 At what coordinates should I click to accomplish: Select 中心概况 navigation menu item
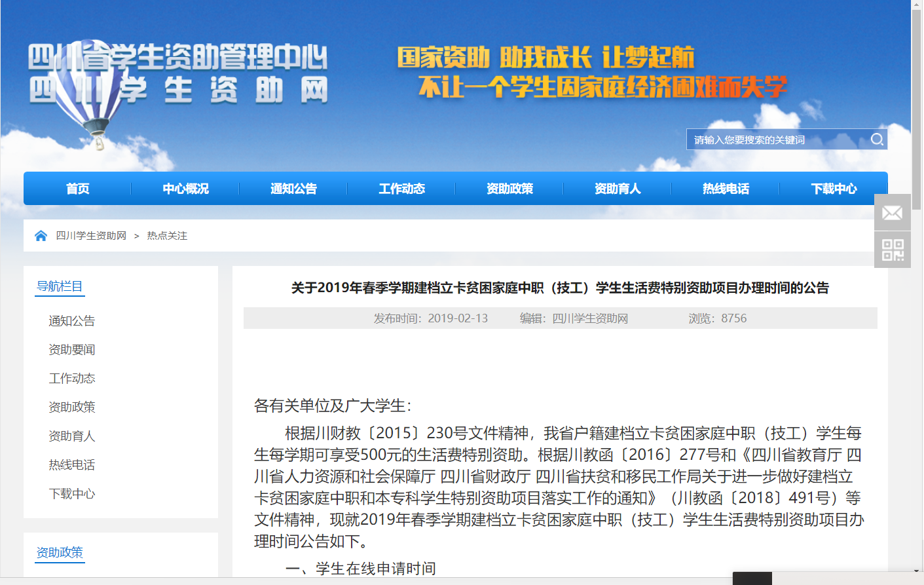(185, 189)
